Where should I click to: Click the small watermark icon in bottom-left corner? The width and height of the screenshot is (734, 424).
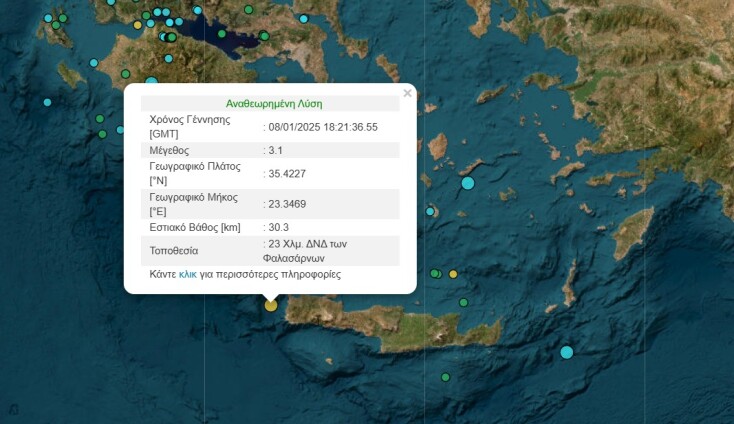(x=12, y=409)
